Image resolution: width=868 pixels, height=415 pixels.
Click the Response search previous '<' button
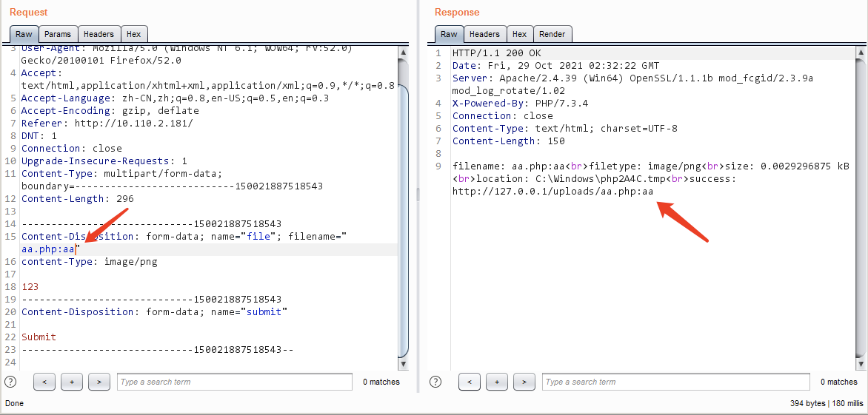pos(470,382)
